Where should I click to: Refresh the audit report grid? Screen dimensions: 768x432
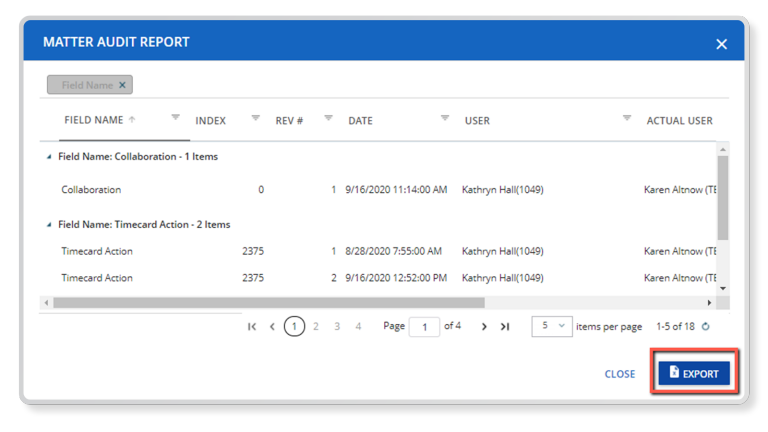pyautogui.click(x=706, y=326)
